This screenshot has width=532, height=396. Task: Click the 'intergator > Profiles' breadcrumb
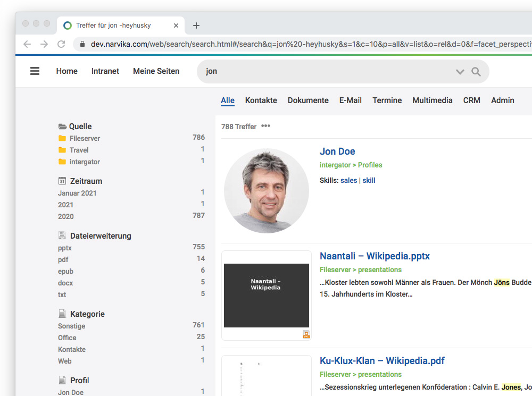coord(351,165)
